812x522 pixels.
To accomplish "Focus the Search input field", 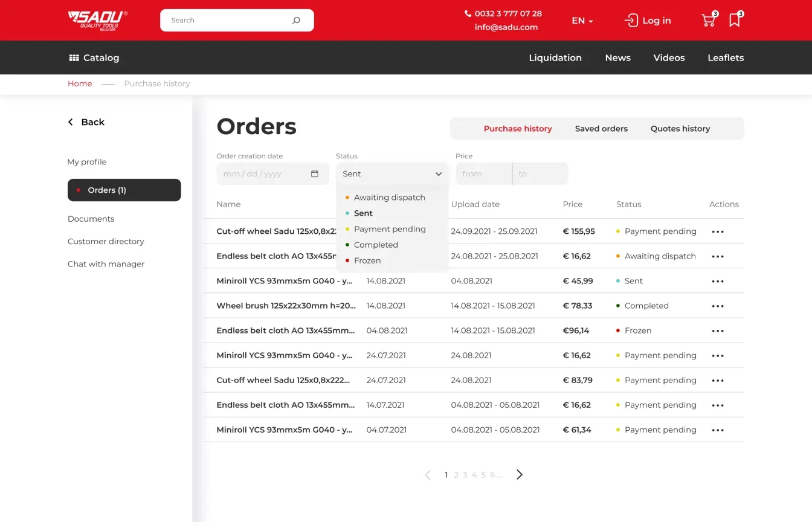I will pyautogui.click(x=237, y=21).
